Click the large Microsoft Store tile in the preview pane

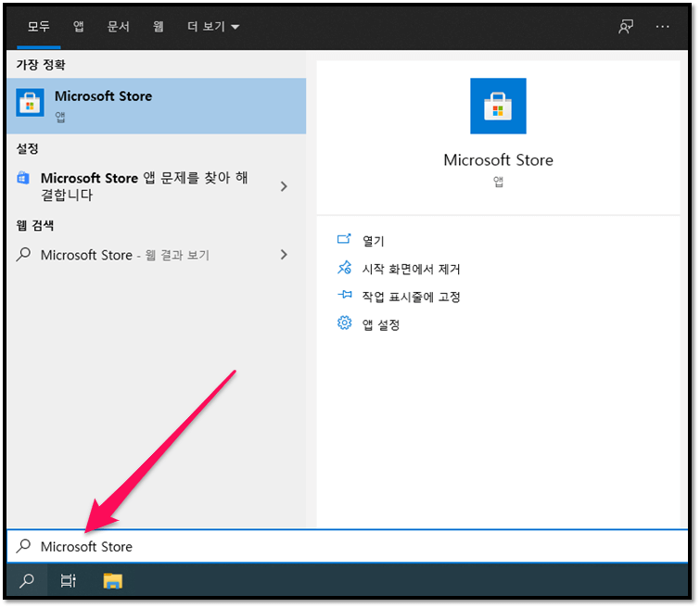pyautogui.click(x=498, y=106)
